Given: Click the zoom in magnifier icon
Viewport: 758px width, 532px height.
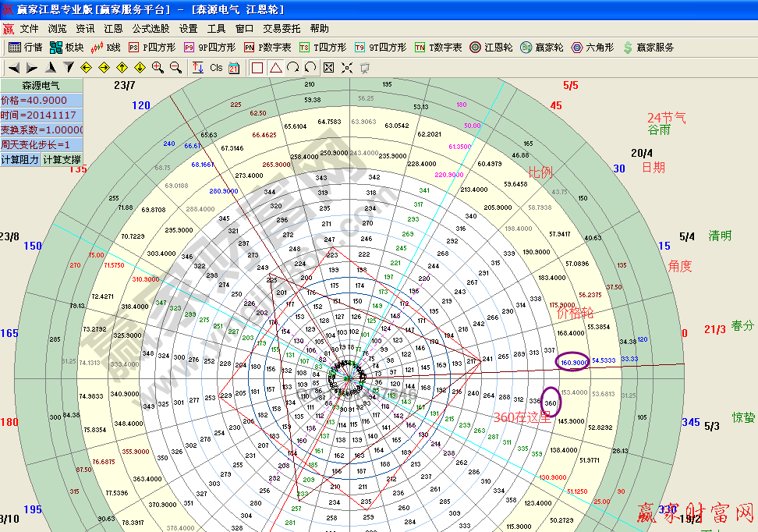Looking at the screenshot, I should coord(158,68).
